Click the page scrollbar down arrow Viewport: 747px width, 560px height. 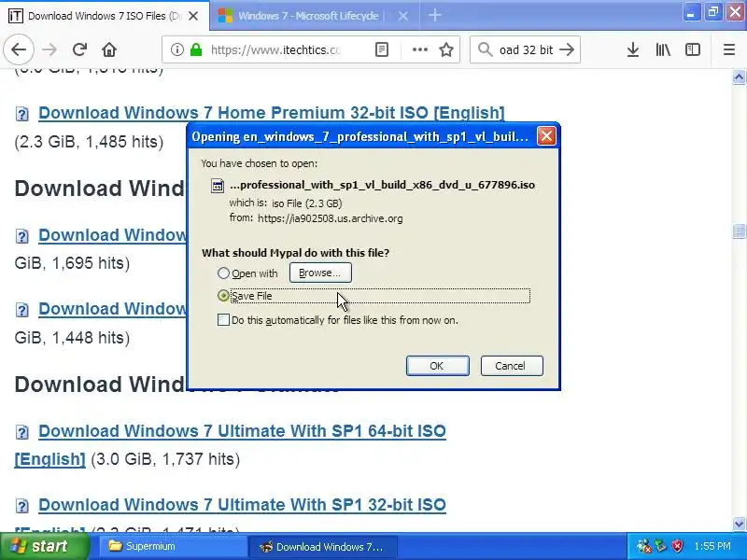[739, 524]
